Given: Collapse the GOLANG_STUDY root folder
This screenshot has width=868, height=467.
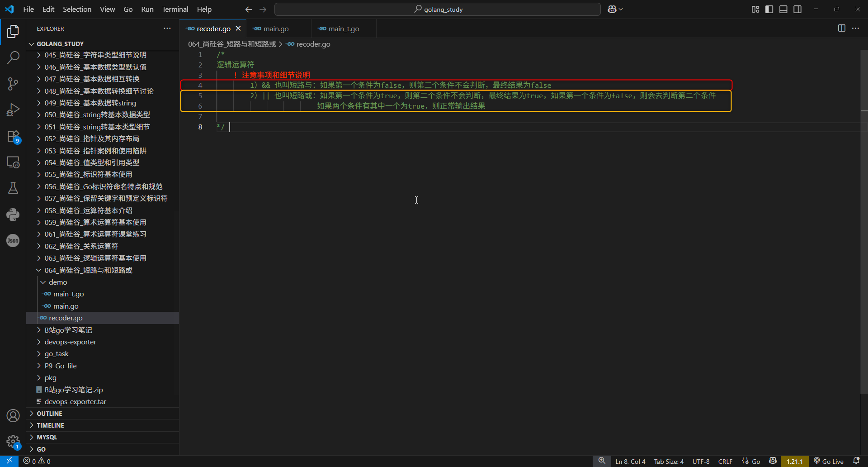Looking at the screenshot, I should tap(103, 44).
